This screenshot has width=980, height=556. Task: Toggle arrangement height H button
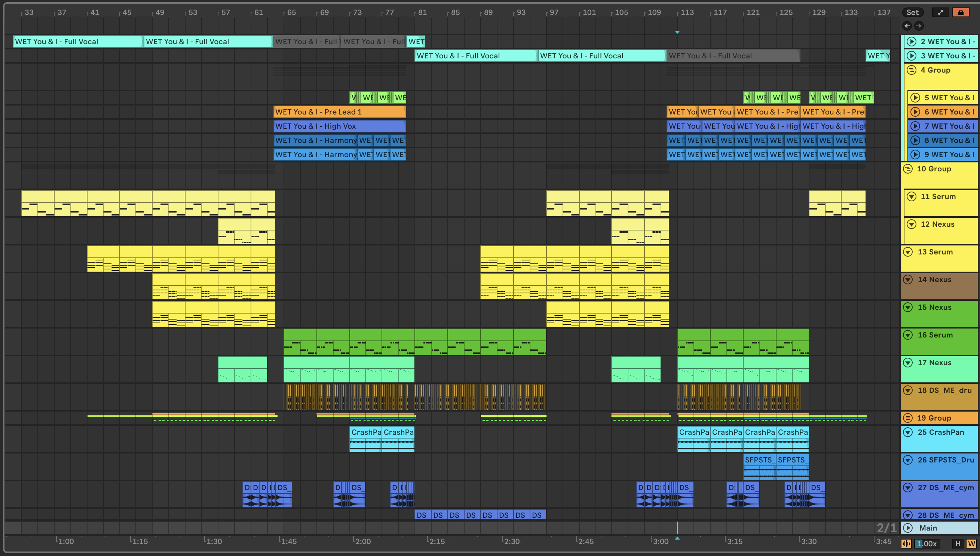click(958, 543)
